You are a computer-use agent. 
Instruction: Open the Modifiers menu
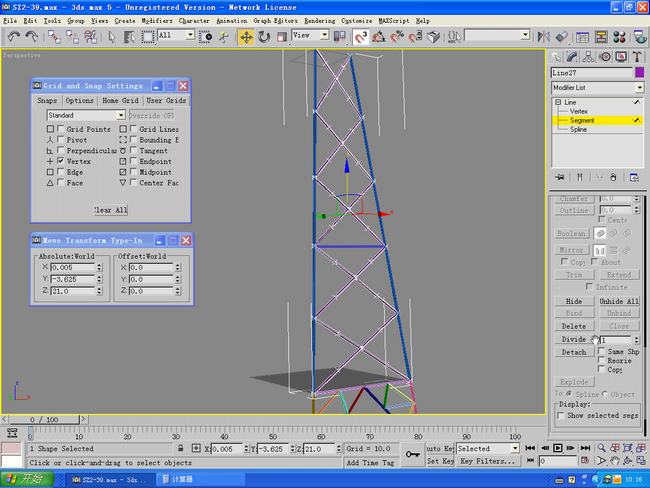[157, 21]
